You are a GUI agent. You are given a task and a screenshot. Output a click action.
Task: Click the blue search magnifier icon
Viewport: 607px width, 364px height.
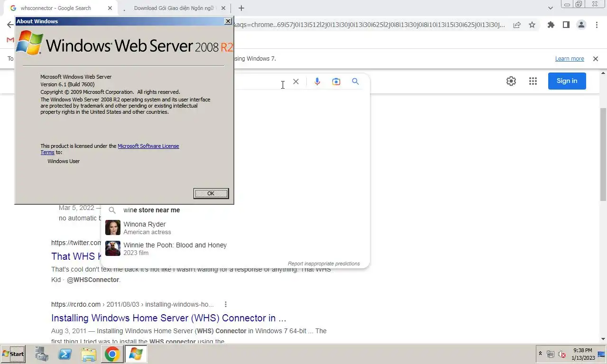(x=355, y=82)
